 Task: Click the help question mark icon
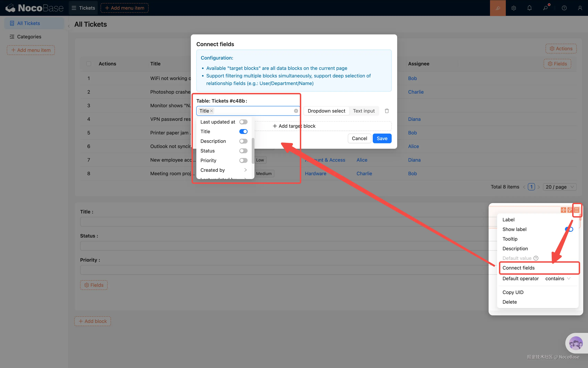tap(564, 8)
